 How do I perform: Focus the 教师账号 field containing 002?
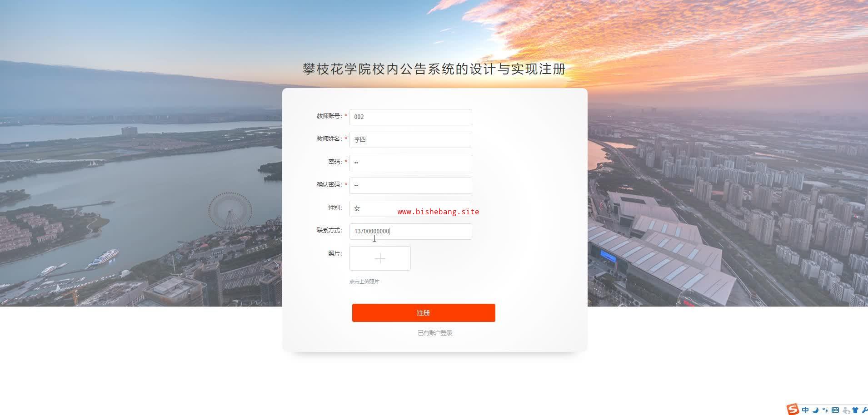(x=411, y=117)
